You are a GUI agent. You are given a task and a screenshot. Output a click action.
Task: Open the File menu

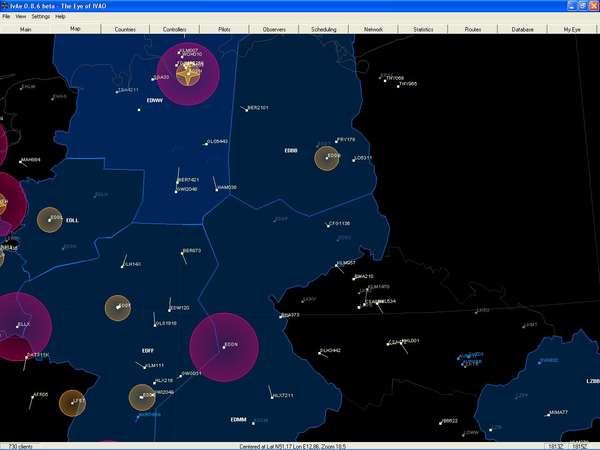click(6, 16)
